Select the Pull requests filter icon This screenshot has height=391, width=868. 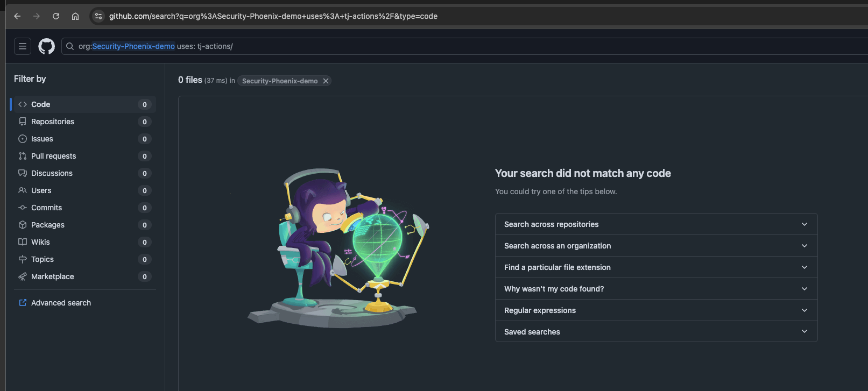click(x=22, y=156)
